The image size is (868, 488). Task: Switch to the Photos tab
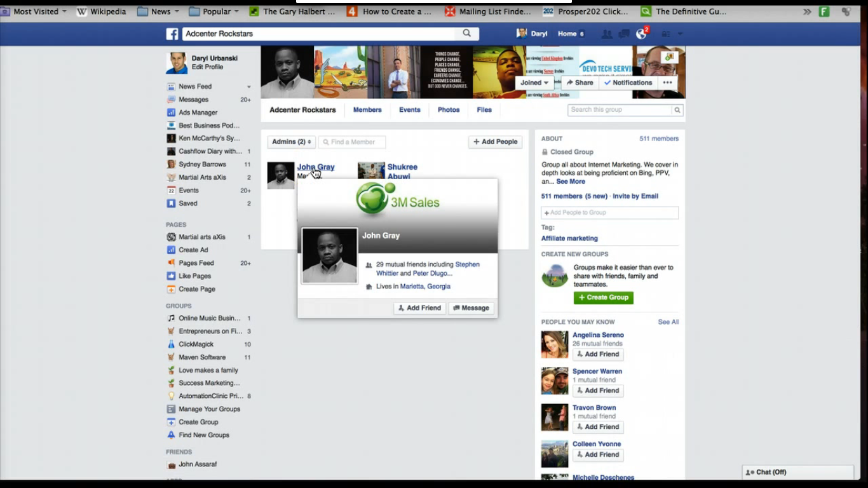449,110
